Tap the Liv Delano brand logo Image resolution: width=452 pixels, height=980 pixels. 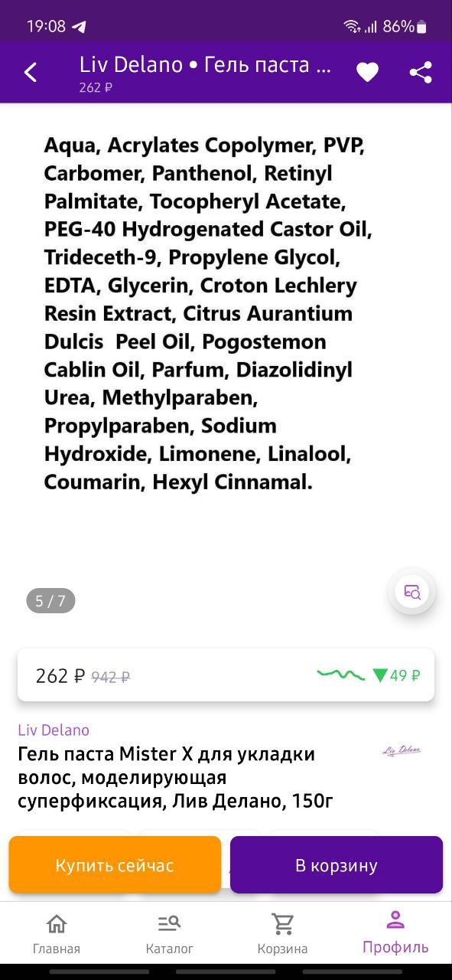click(402, 750)
